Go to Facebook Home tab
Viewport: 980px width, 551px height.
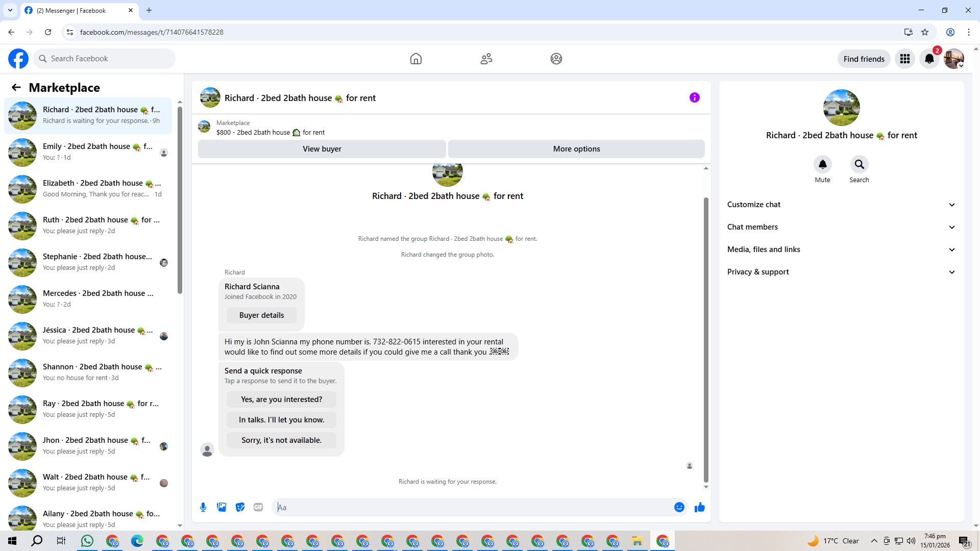(416, 59)
